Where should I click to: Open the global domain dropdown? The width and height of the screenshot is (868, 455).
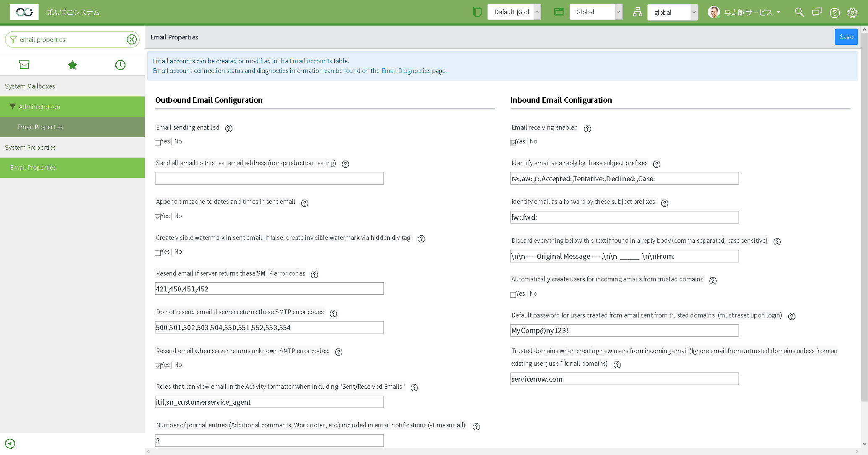673,12
